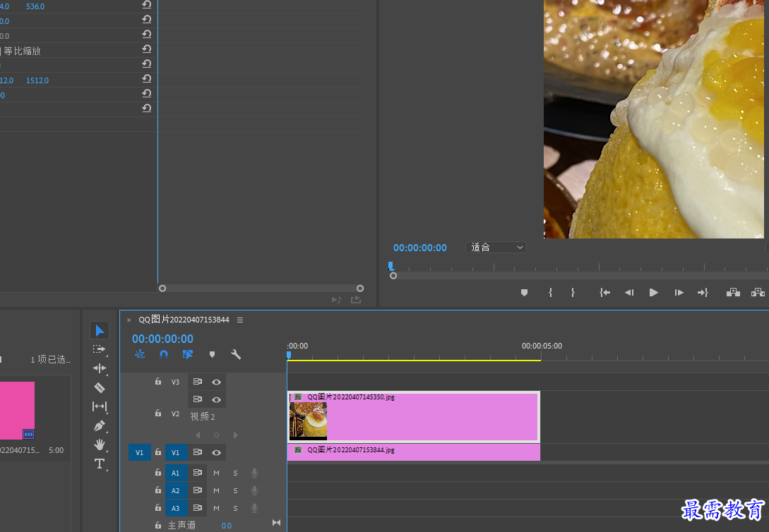Toggle A2 track targeting
Viewport: 769px width, 532px height.
click(176, 491)
